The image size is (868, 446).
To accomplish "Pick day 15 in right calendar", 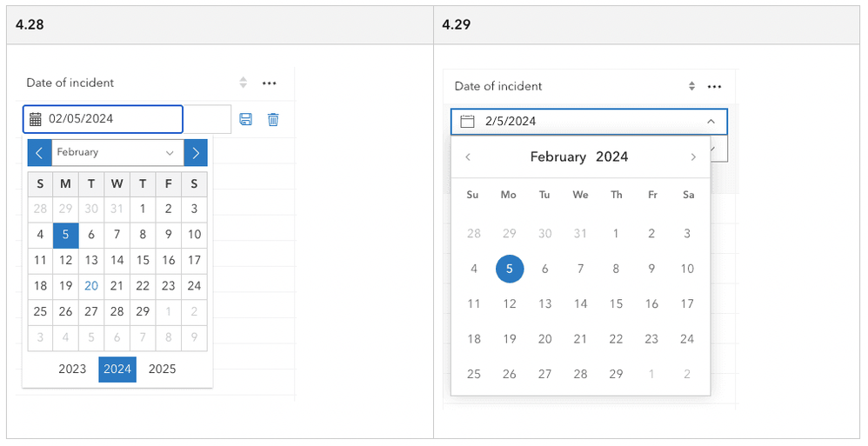I will pyautogui.click(x=616, y=304).
